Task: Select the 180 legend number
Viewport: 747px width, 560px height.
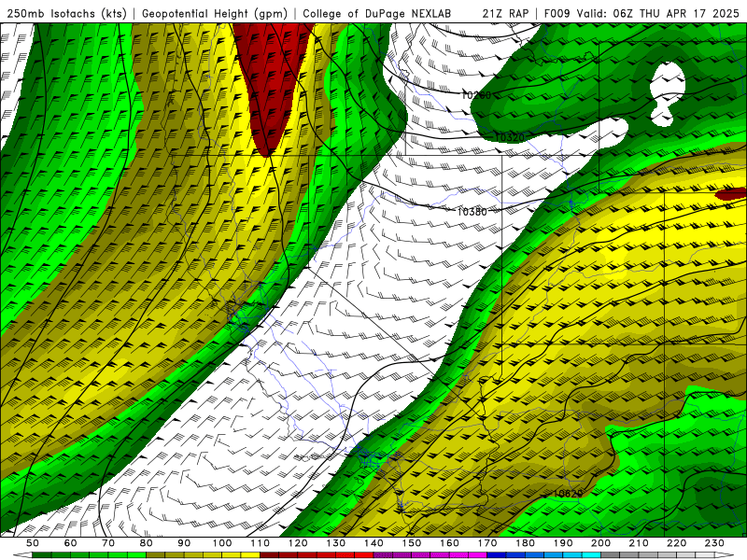Action: pos(525,543)
